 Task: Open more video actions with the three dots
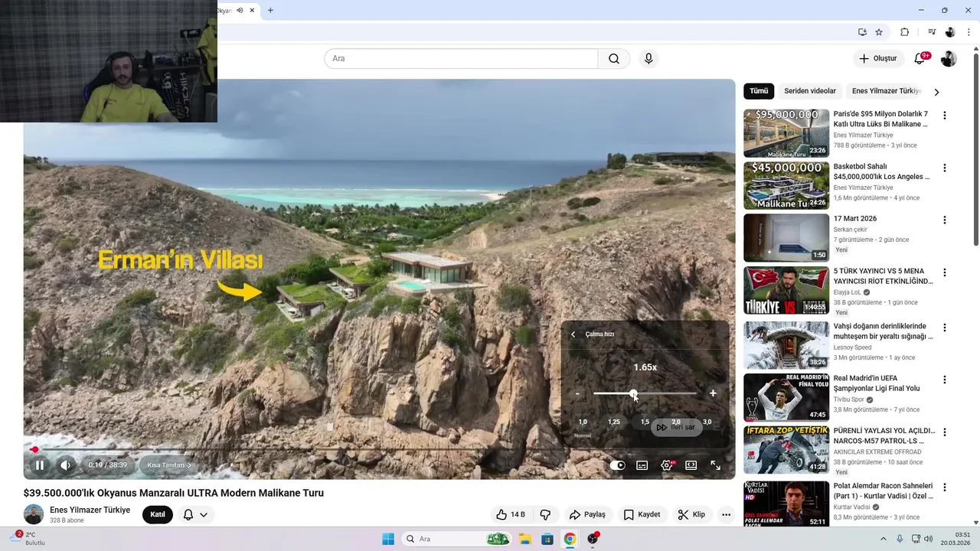(726, 514)
